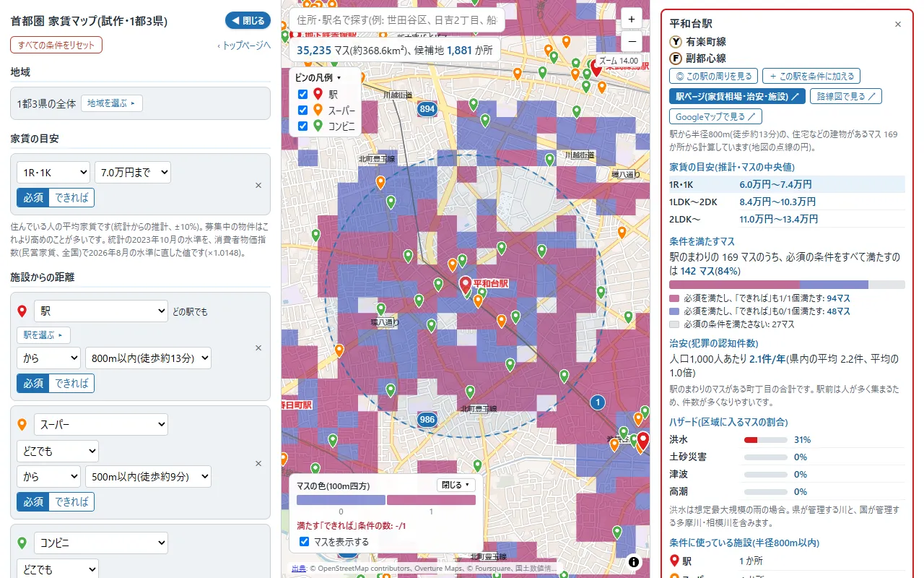
Task: Click the address and station search field
Action: point(397,20)
